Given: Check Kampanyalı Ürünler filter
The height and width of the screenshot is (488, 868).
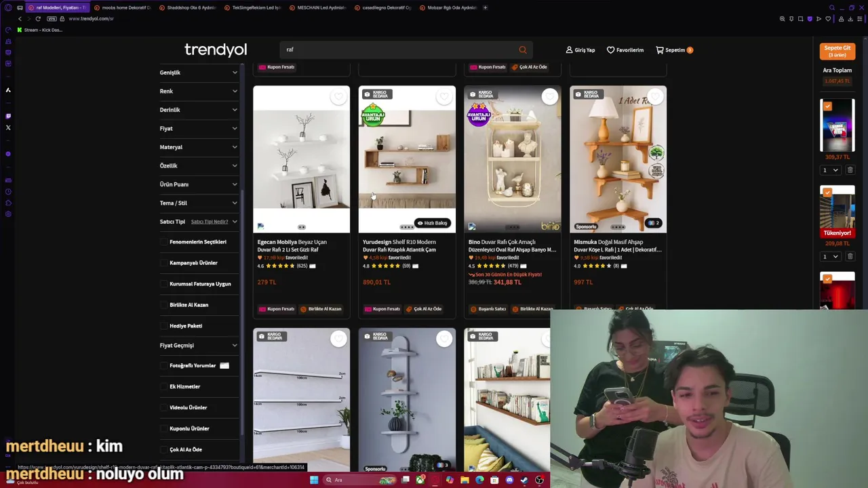Looking at the screenshot, I should point(163,263).
